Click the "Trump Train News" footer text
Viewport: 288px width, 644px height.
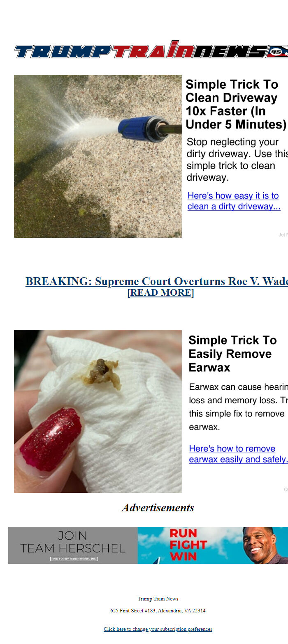pyautogui.click(x=158, y=599)
